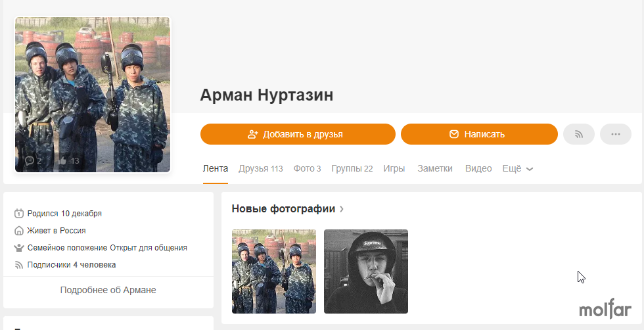Open Новые фотографии section header
The width and height of the screenshot is (644, 330).
point(283,208)
